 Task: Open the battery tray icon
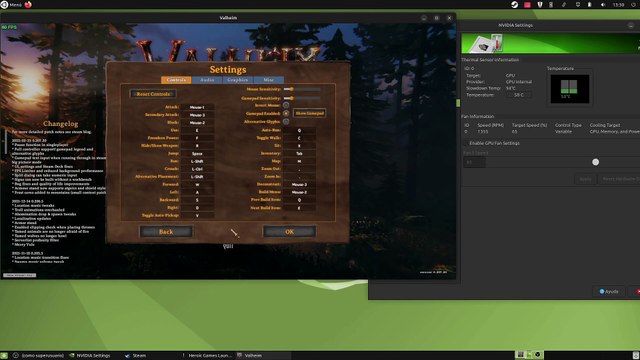coord(589,4)
